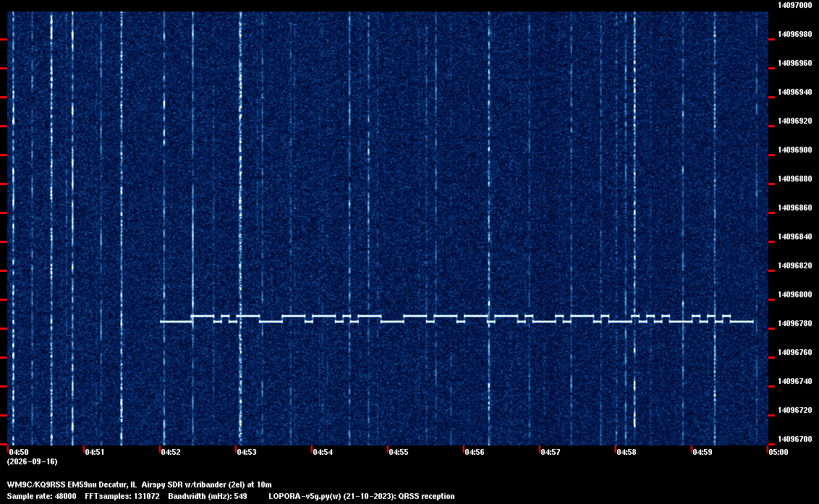
Task: Click the 04:58 time tick label
Action: click(627, 452)
